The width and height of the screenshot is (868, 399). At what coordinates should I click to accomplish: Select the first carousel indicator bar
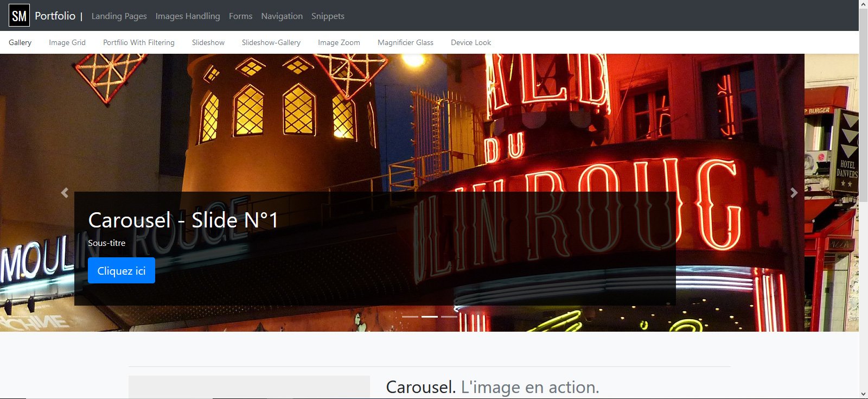click(410, 316)
